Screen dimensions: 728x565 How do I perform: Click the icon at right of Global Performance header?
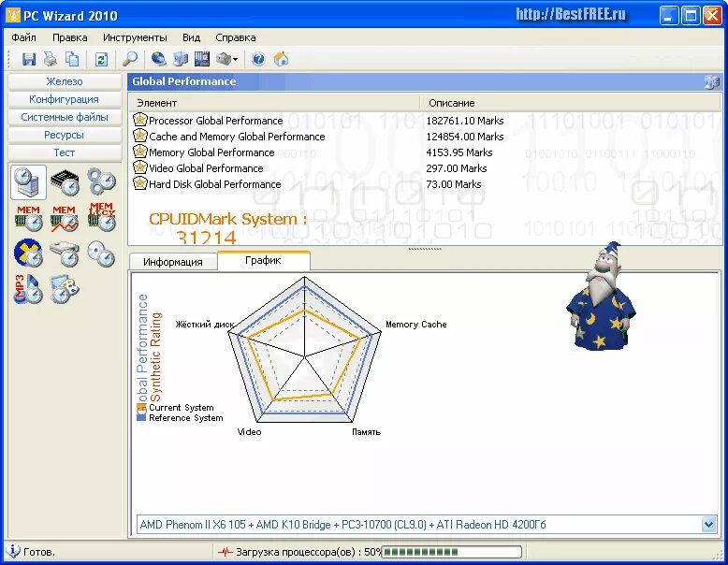(711, 81)
